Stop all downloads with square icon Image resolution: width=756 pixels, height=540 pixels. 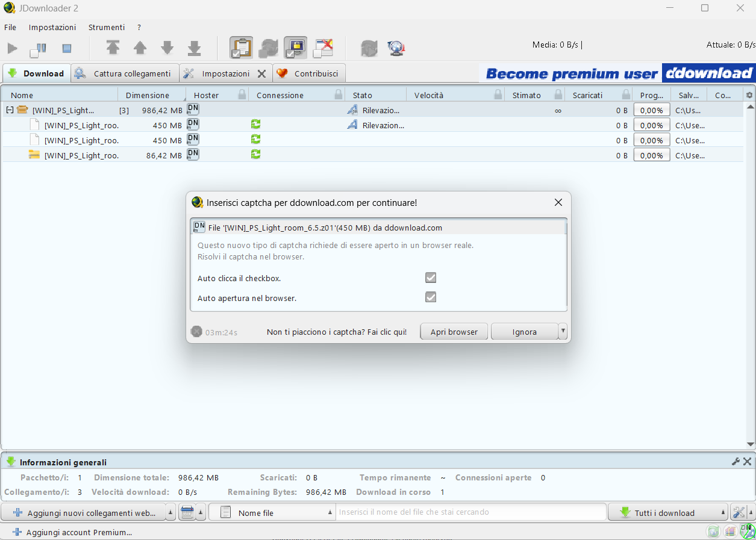(x=67, y=48)
